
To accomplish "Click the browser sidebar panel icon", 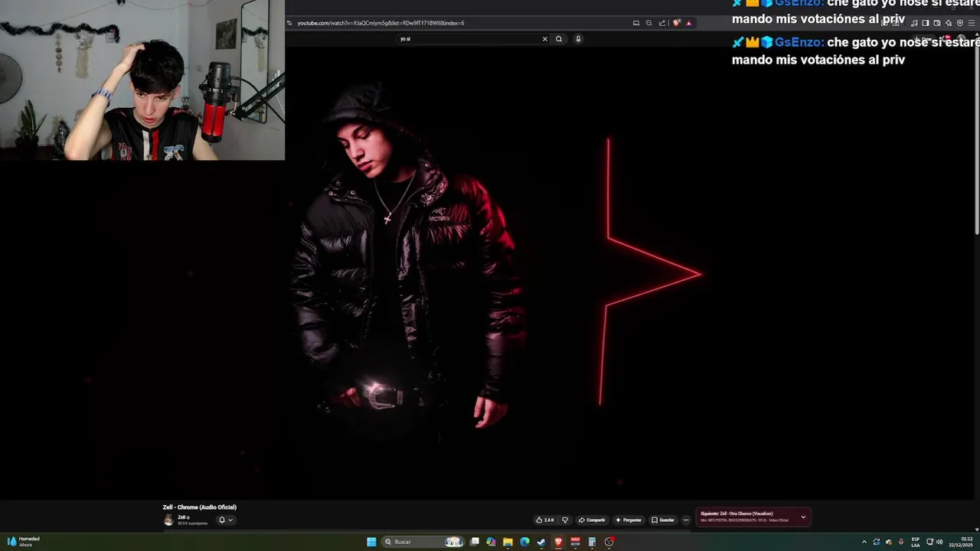I will (x=925, y=23).
